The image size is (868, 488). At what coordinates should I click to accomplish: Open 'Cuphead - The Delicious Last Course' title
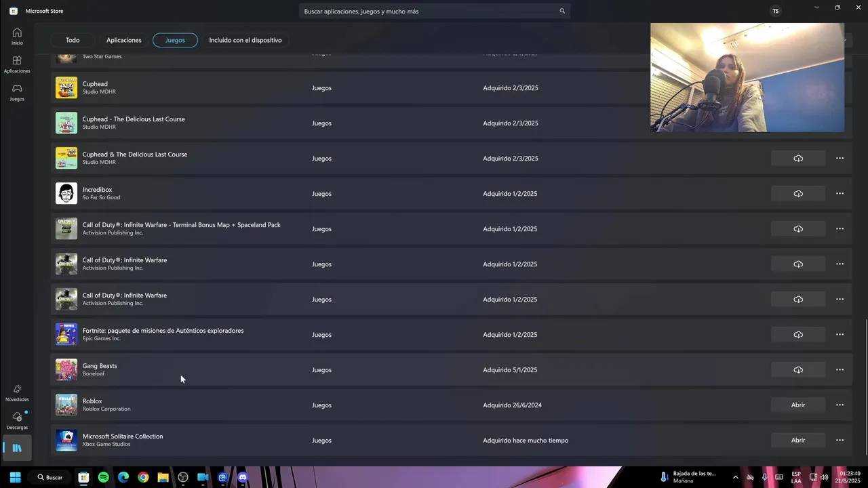[x=134, y=119]
